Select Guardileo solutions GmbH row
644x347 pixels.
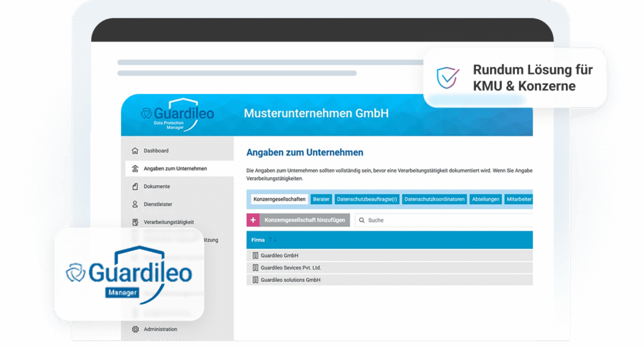point(389,280)
